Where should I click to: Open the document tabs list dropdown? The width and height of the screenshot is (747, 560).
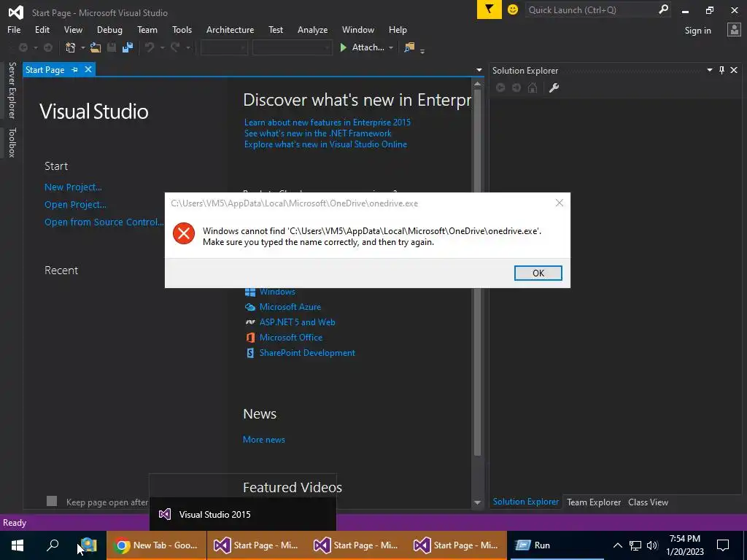click(x=479, y=70)
